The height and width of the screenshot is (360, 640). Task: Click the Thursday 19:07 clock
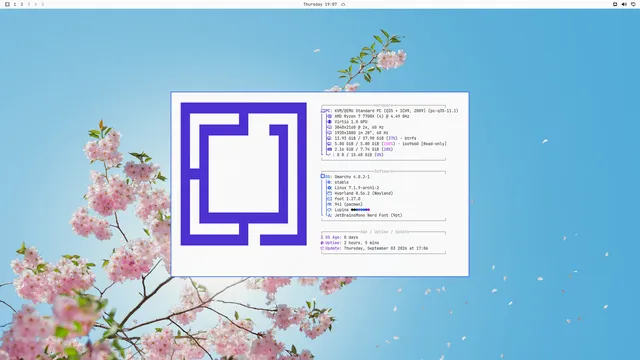320,4
